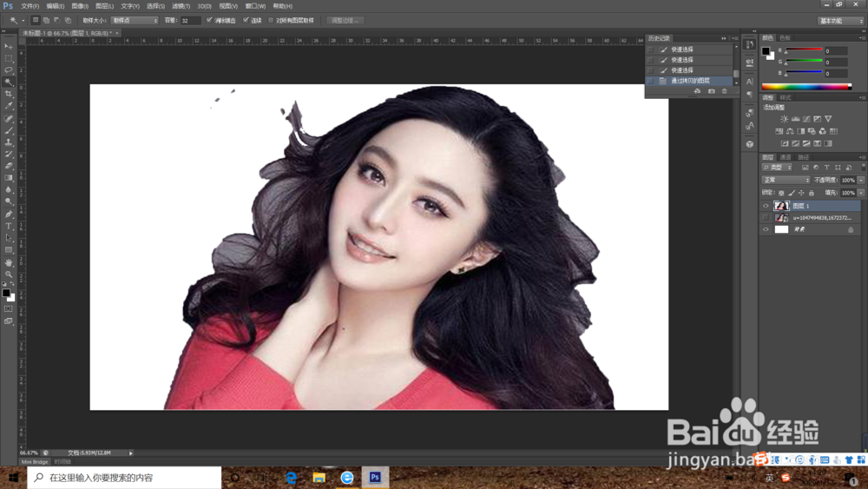868x489 pixels.
Task: Enable sample all layers checkbox
Action: [x=271, y=20]
